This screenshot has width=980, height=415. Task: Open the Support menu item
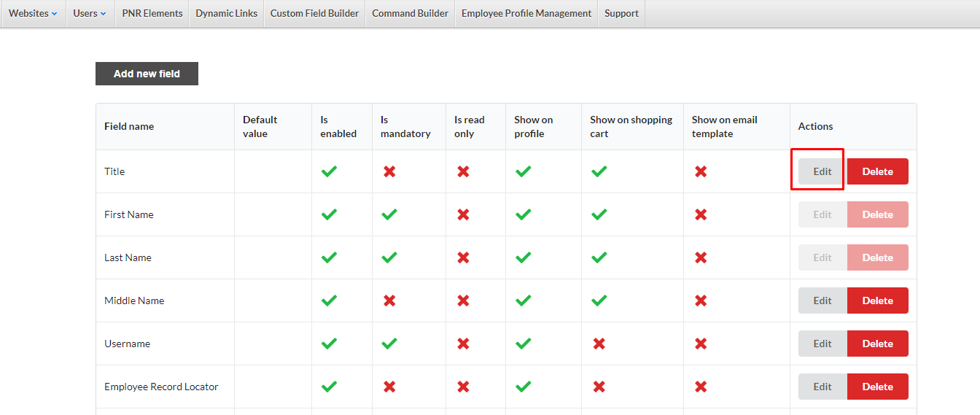(621, 13)
